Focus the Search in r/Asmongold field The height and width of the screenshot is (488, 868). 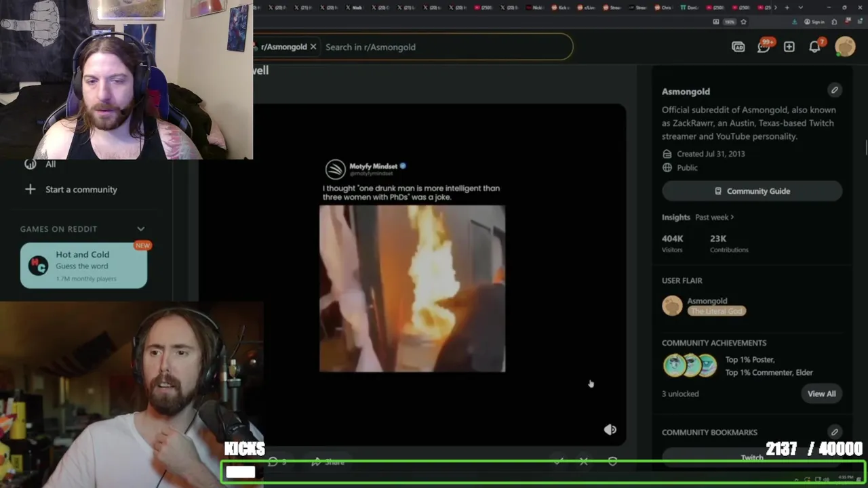pos(446,47)
